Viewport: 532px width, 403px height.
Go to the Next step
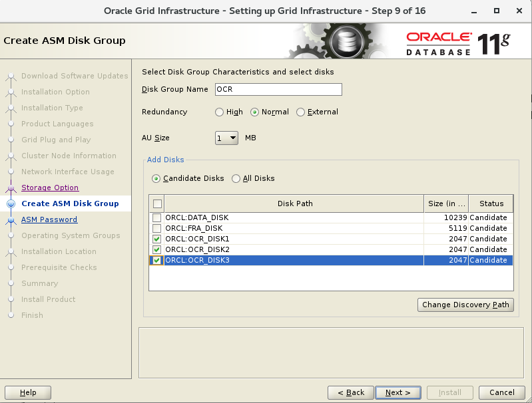point(398,392)
